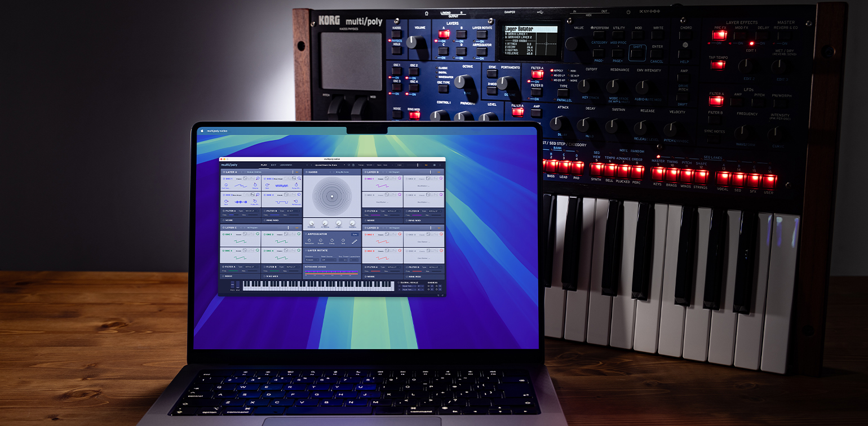Open the three-dot more menu icon

click(440, 165)
